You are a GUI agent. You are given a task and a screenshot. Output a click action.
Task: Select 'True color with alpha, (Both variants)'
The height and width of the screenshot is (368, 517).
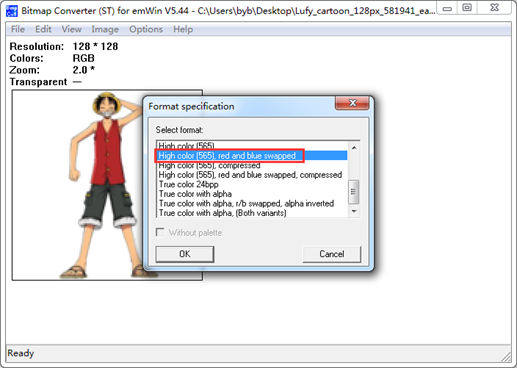[x=252, y=213]
